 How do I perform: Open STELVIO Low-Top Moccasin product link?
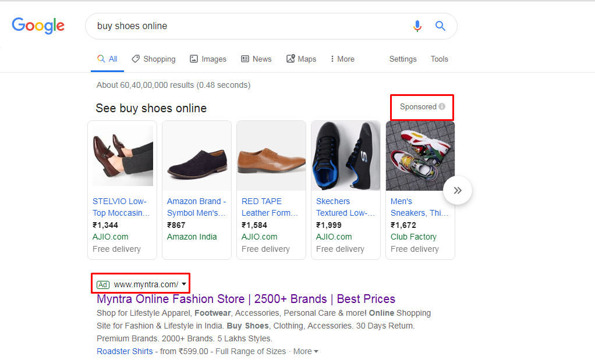pyautogui.click(x=121, y=207)
